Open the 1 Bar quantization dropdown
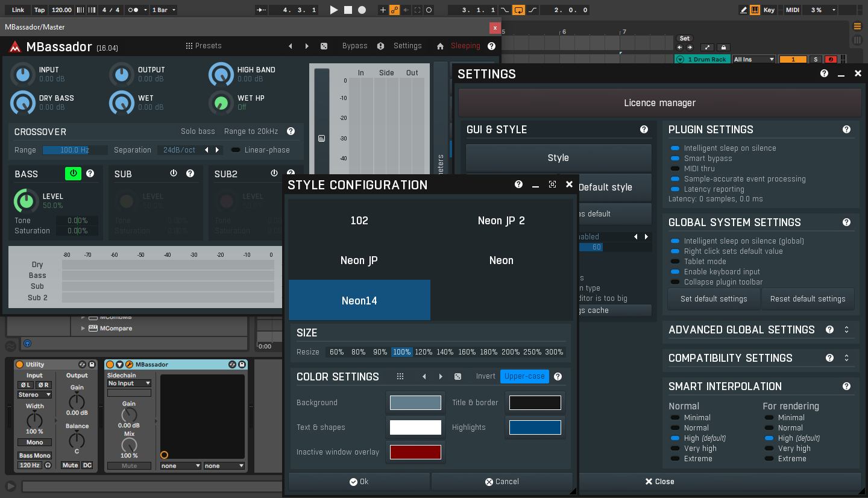This screenshot has height=498, width=868. pos(164,10)
